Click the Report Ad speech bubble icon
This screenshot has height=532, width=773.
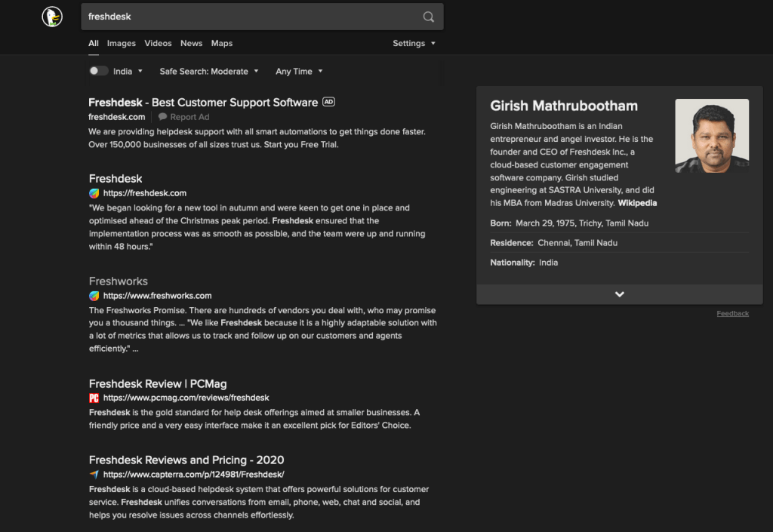162,117
